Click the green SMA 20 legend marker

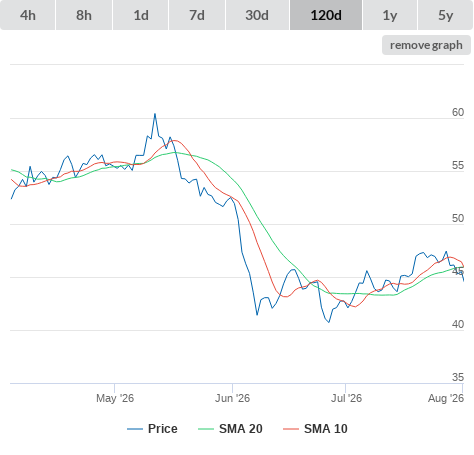(x=206, y=429)
